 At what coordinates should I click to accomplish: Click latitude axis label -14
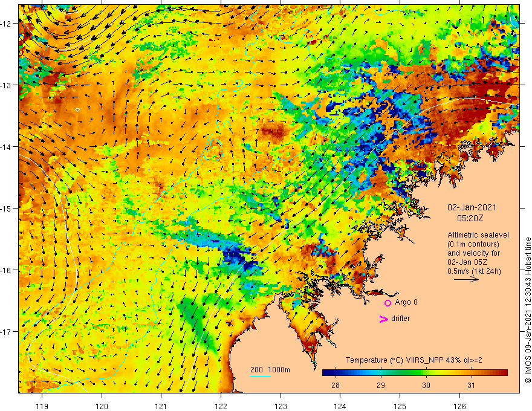pyautogui.click(x=7, y=147)
